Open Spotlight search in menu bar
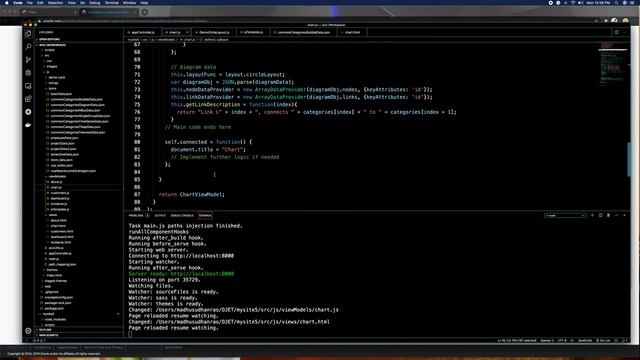Screen dimensions: 640x360 click(616, 2)
